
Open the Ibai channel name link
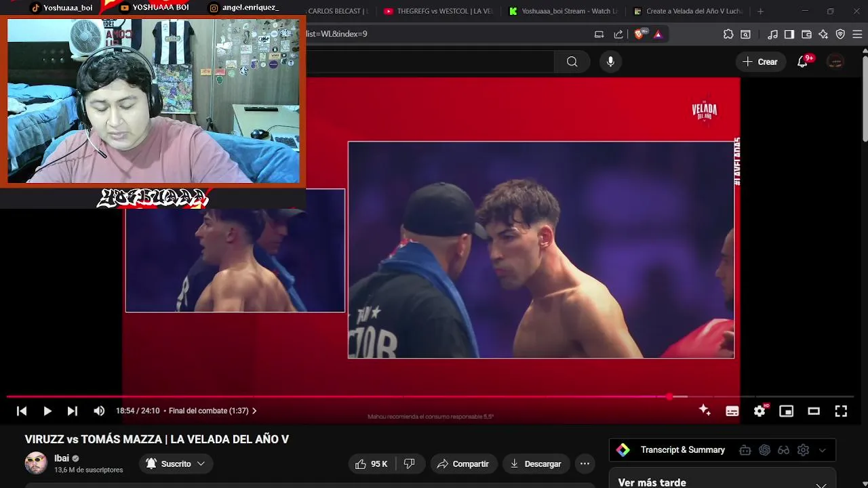(x=62, y=458)
